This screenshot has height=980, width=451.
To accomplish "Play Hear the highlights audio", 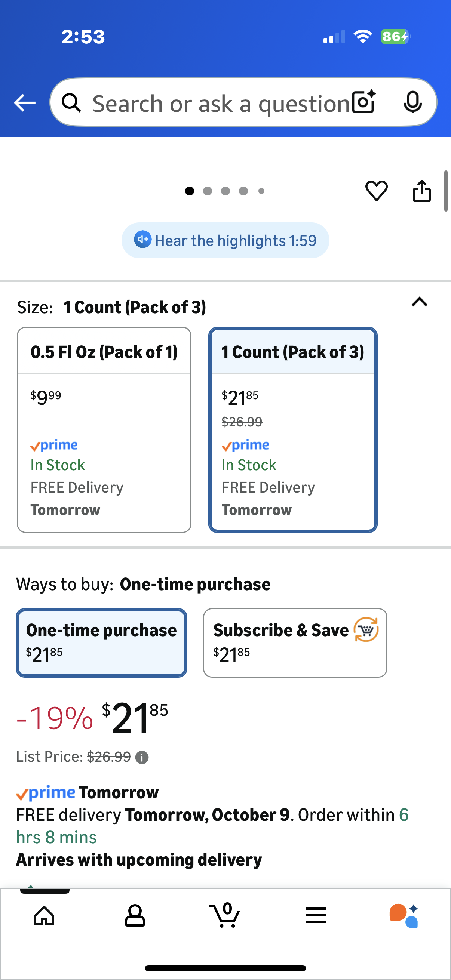I will click(x=225, y=240).
